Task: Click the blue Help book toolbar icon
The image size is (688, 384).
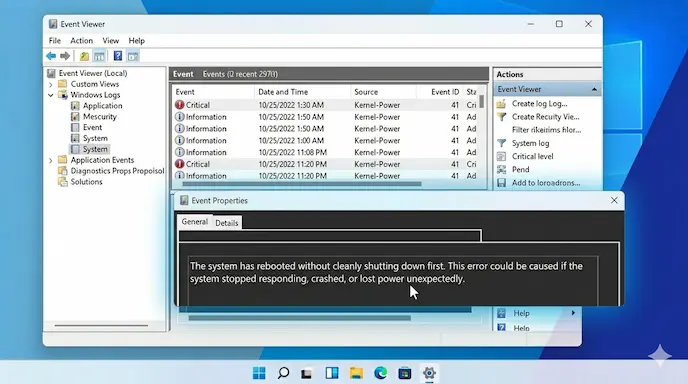Action: (118, 56)
